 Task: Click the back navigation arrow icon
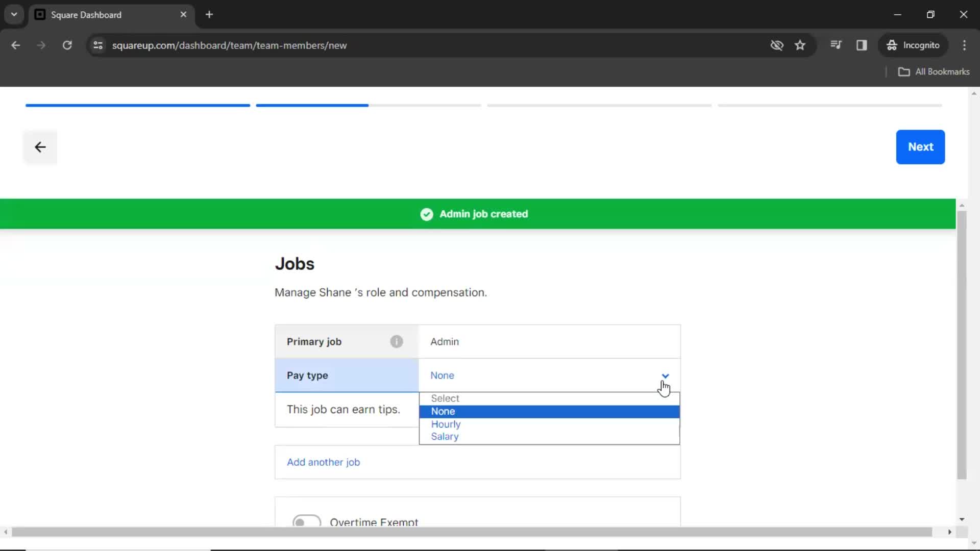point(40,146)
